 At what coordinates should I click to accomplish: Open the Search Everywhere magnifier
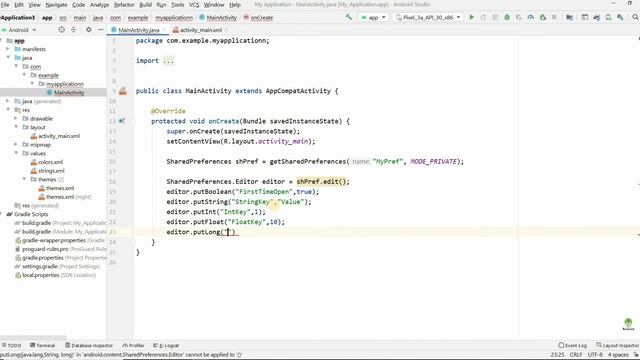click(635, 17)
